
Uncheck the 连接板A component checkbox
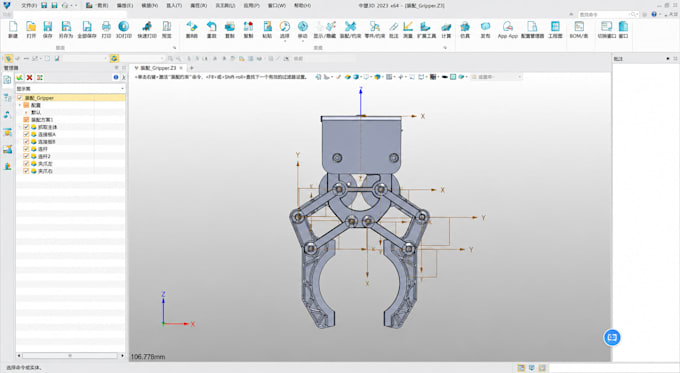(26, 134)
